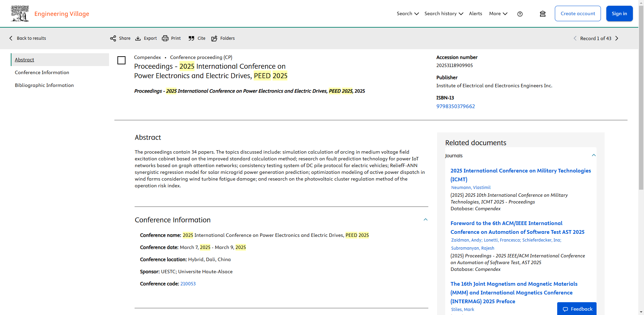Open the help question mark icon

point(520,14)
